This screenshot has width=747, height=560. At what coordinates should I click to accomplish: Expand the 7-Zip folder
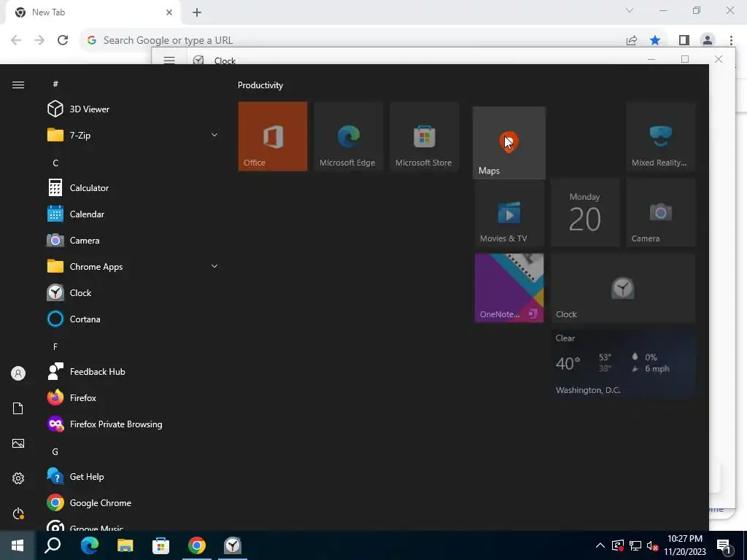click(x=133, y=135)
